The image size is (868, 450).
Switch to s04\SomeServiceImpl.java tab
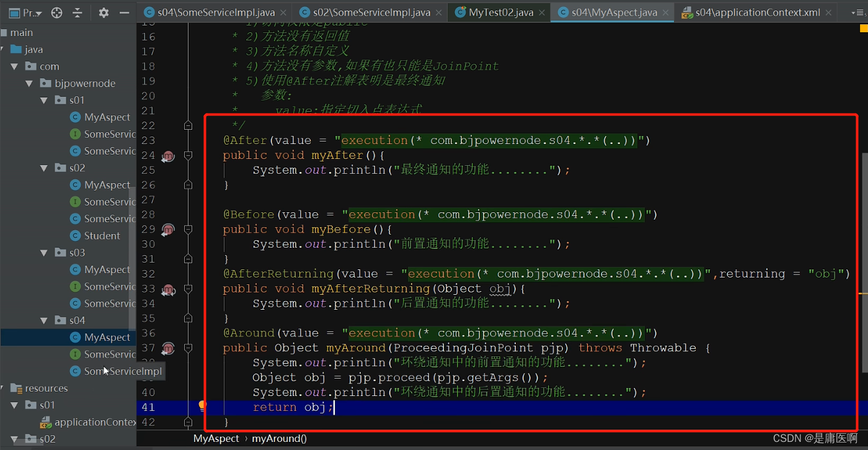point(213,12)
